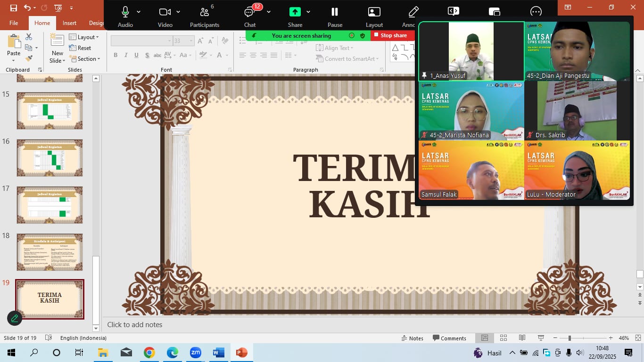The image size is (644, 362).
Task: Switch to Slide Sorter view
Action: [503, 338]
